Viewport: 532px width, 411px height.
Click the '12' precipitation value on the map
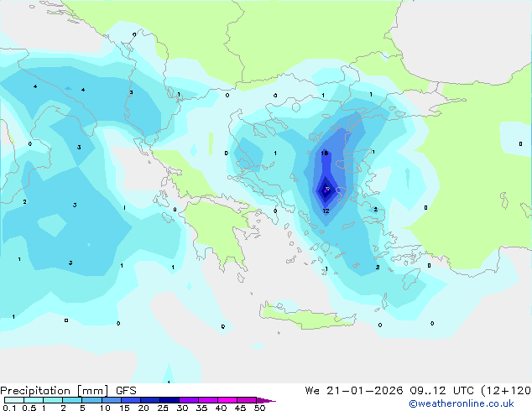coord(326,211)
